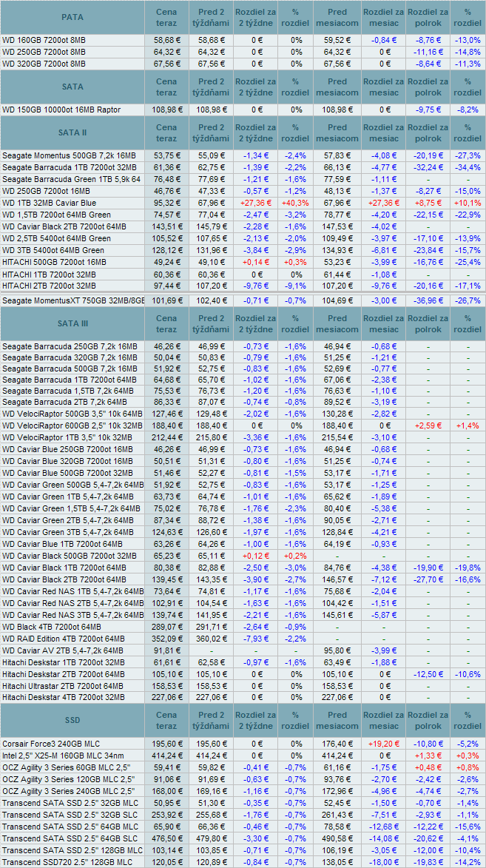Select WD 2,5TB 5400ot 64MB Green
486x868 pixels.
pyautogui.click(x=56, y=238)
